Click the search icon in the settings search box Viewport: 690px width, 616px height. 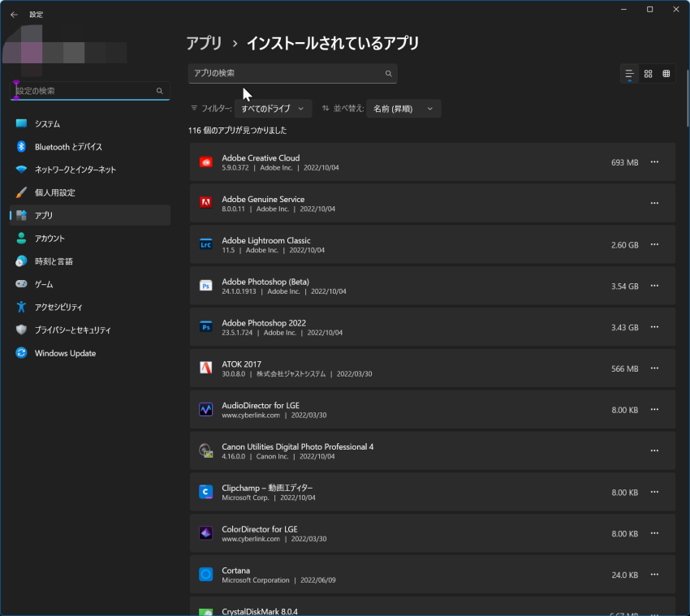(x=160, y=91)
